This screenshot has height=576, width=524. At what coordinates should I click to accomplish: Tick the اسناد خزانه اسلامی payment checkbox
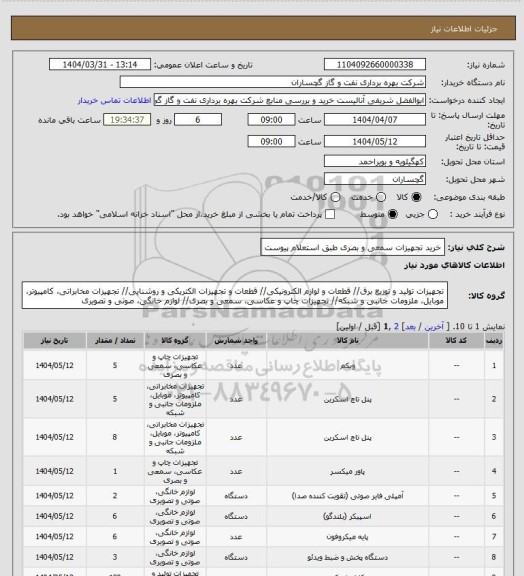330,214
